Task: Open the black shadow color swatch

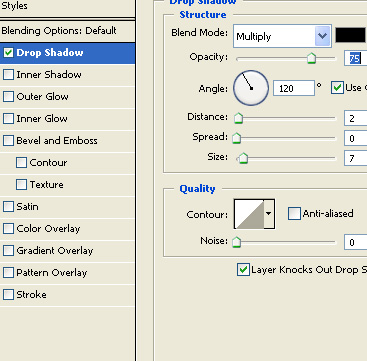Action: [x=350, y=35]
